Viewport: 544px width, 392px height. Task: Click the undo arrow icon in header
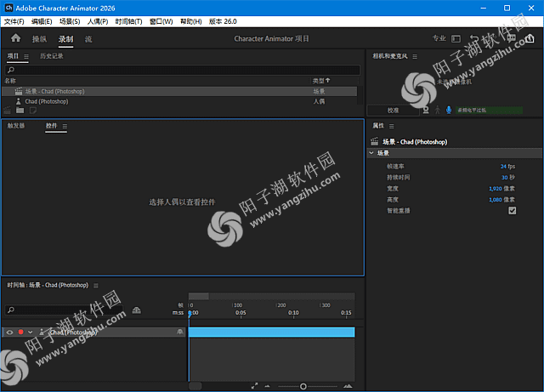(474, 38)
